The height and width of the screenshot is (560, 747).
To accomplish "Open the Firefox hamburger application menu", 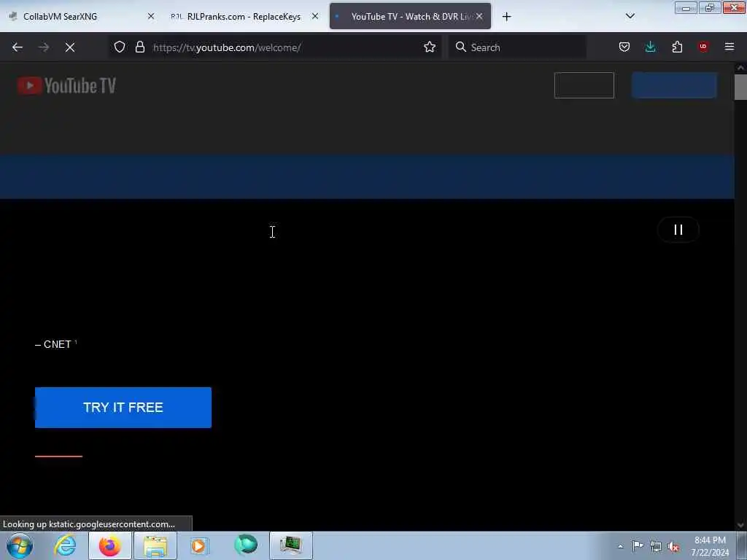I will click(x=729, y=47).
